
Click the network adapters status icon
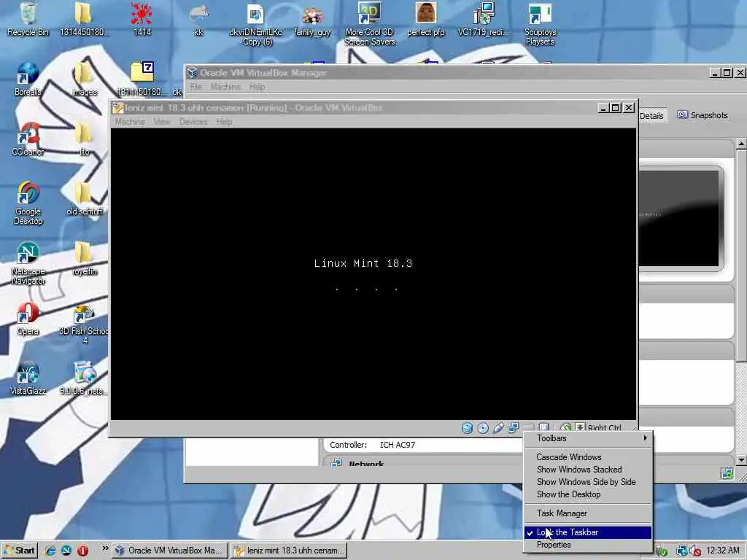[513, 428]
